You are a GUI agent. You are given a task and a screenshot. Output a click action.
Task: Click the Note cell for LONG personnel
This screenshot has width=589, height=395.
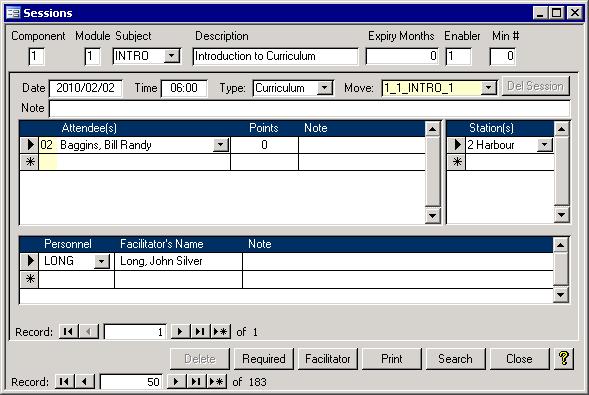pos(398,261)
